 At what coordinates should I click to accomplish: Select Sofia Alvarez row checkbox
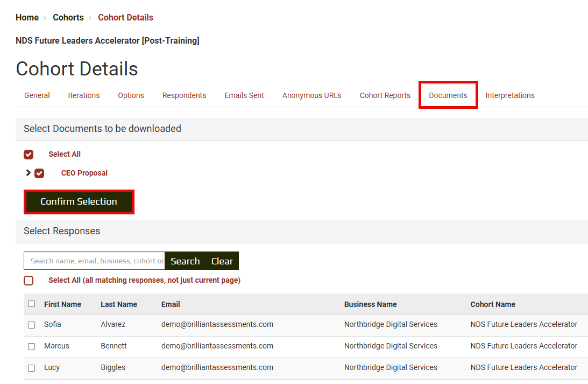point(31,325)
